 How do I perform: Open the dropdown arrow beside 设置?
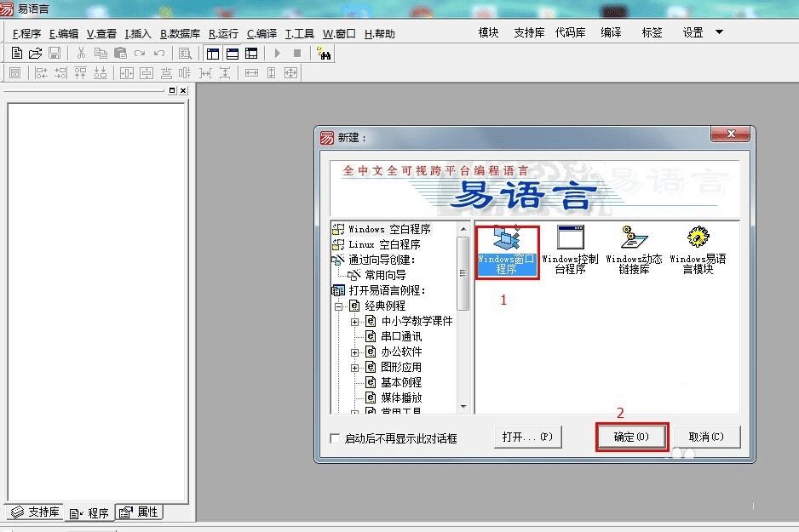720,32
